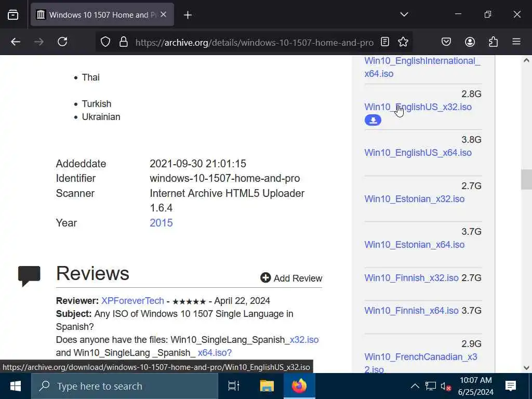Screen dimensions: 532x399
Task: Download Win10_Finnish_x64.iso
Action: 411,311
